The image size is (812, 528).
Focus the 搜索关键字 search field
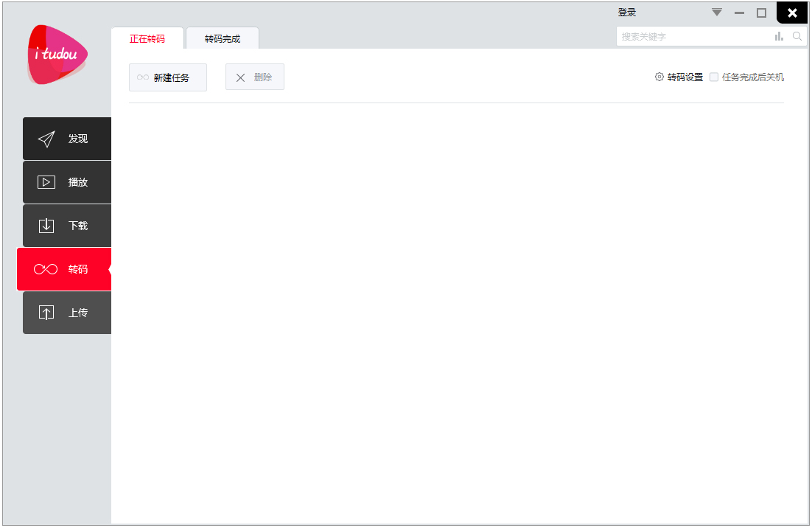[x=693, y=36]
